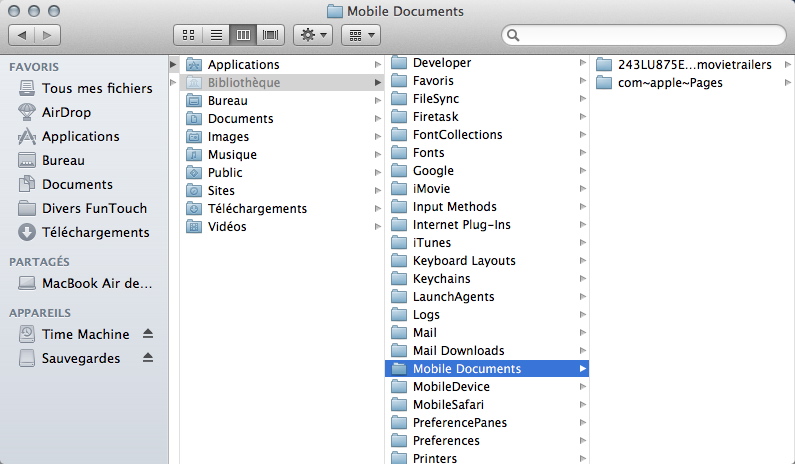The width and height of the screenshot is (795, 464).
Task: Open Téléchargements in the sidebar
Action: pyautogui.click(x=84, y=232)
